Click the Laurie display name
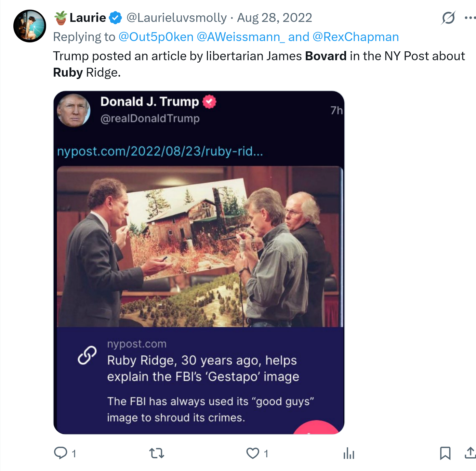 pyautogui.click(x=88, y=18)
